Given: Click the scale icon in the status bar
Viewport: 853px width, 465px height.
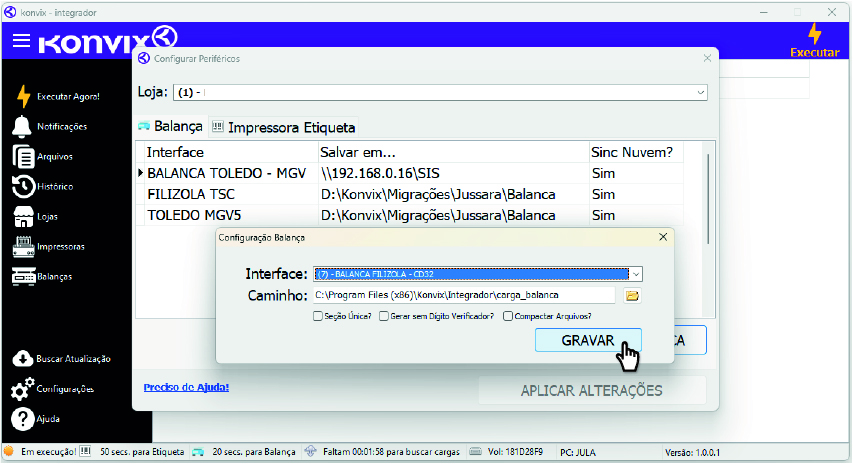Looking at the screenshot, I should pyautogui.click(x=198, y=452).
